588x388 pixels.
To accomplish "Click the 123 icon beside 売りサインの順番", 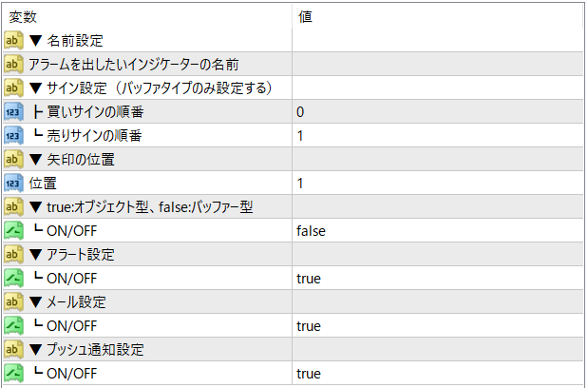I will (x=13, y=136).
